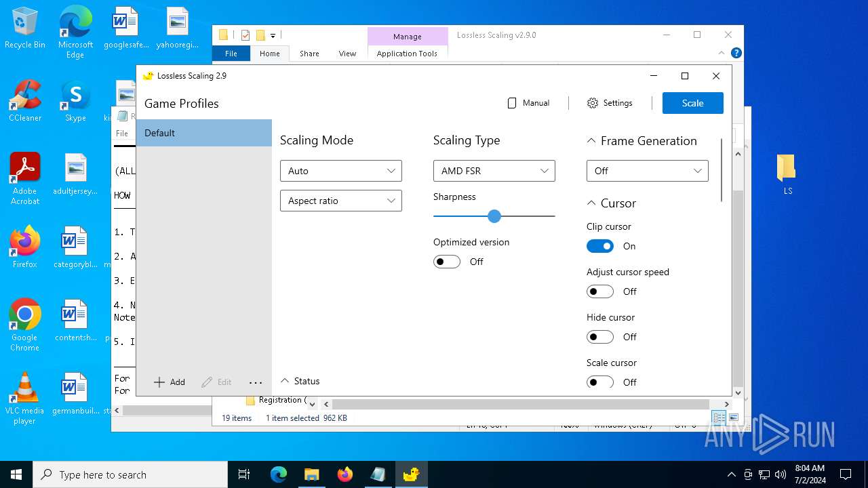Open the CCleaner desktop shortcut
Image resolution: width=868 pixels, height=488 pixels.
[x=25, y=102]
